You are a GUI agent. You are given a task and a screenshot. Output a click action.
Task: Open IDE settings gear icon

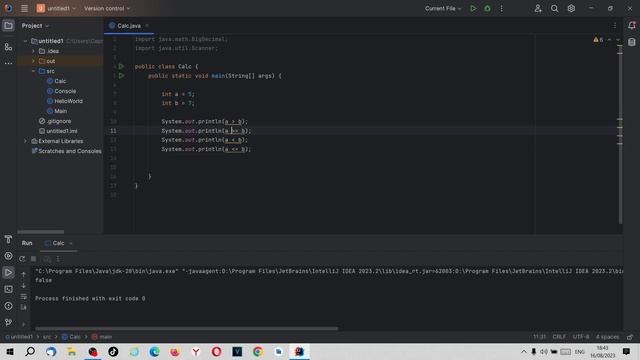tap(571, 8)
